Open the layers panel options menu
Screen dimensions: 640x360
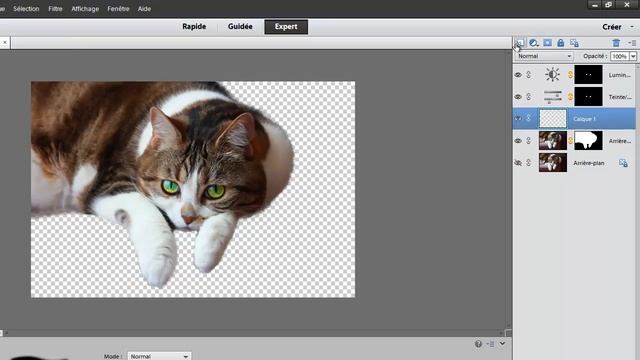(x=632, y=43)
